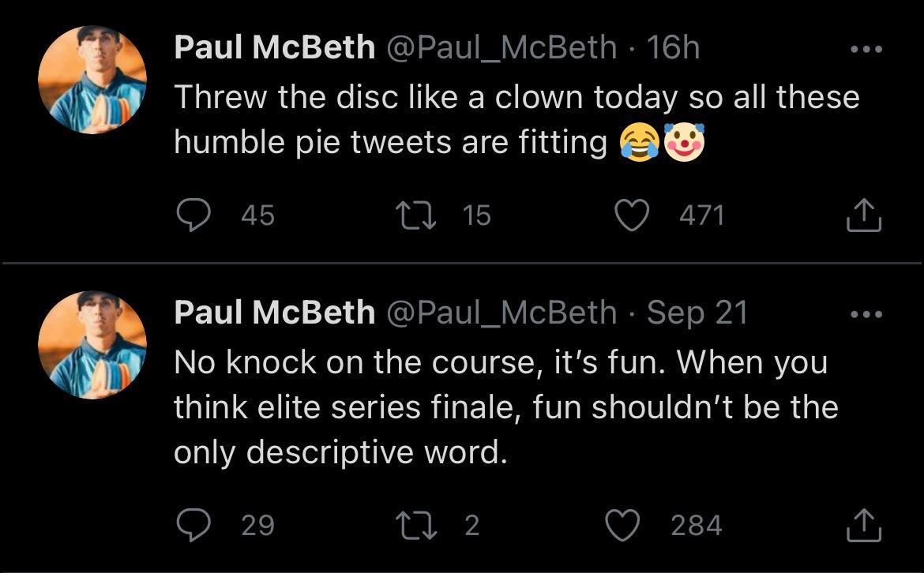This screenshot has width=924, height=573.
Task: Open more options on the Sep 21 tweet
Action: pos(865,314)
